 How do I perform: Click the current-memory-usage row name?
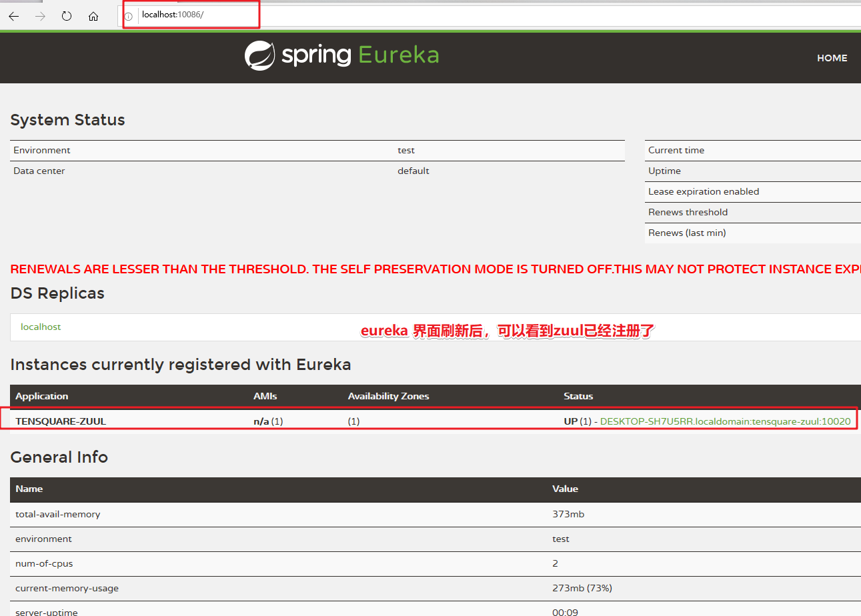67,588
